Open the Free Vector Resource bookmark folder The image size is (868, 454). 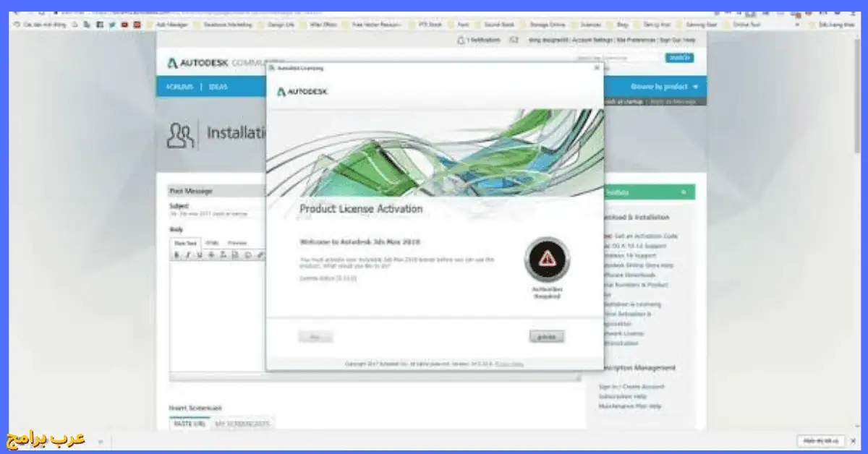372,24
